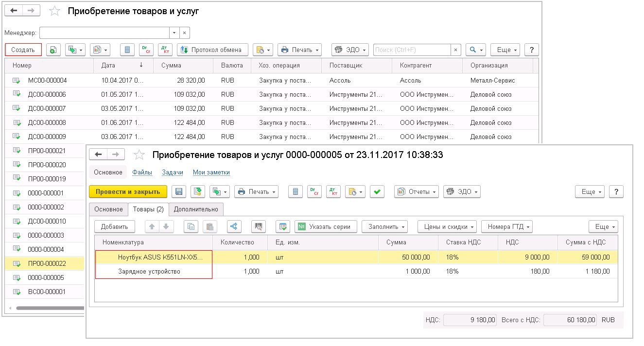The height and width of the screenshot is (346, 644).
Task: Click the Указать серии button
Action: click(x=326, y=226)
